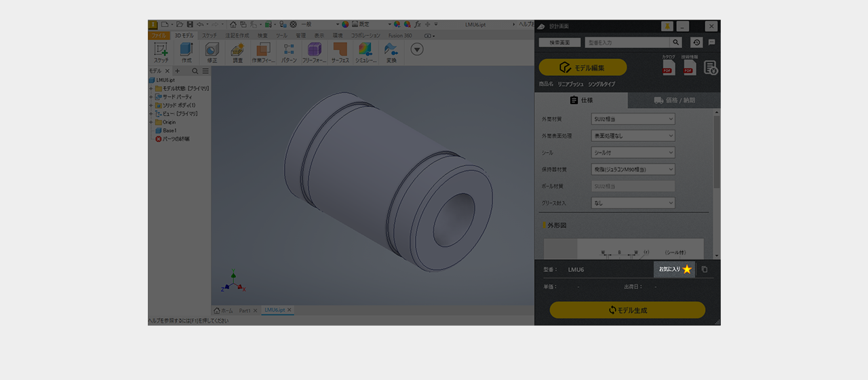
Task: Expand the Origin folder in model tree
Action: pyautogui.click(x=151, y=122)
